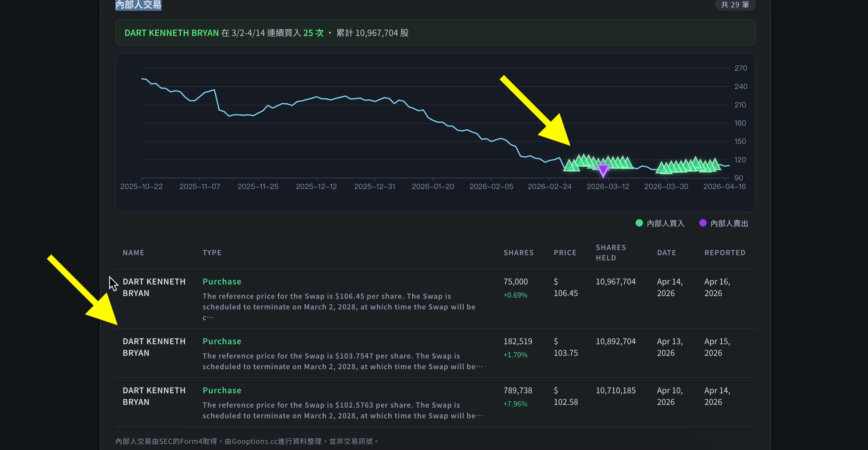Select 2026-03-12 tick on chart axis
The width and height of the screenshot is (868, 450).
pyautogui.click(x=608, y=186)
